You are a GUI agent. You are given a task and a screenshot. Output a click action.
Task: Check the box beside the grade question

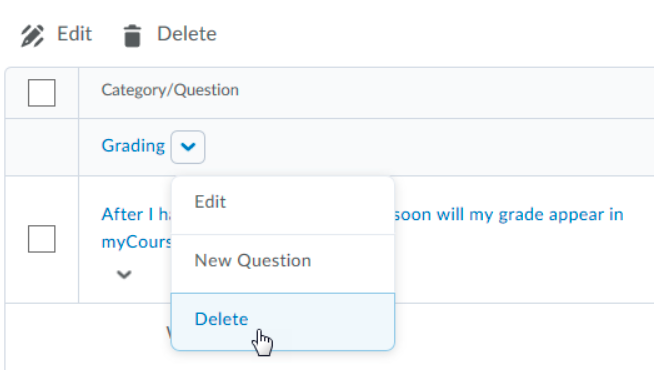[x=41, y=239]
